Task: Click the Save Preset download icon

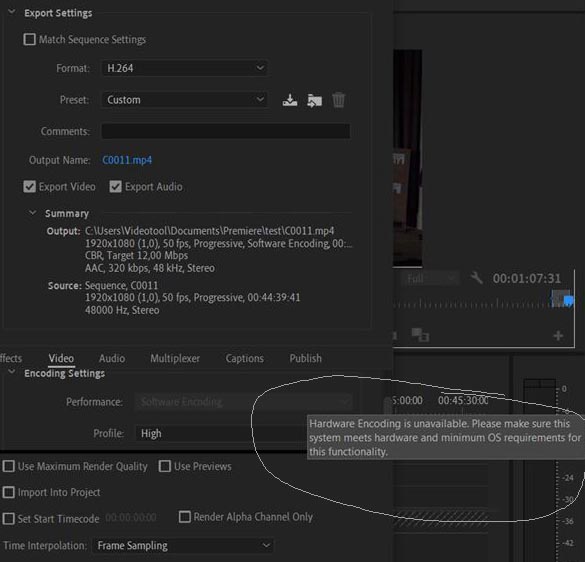Action: (290, 100)
